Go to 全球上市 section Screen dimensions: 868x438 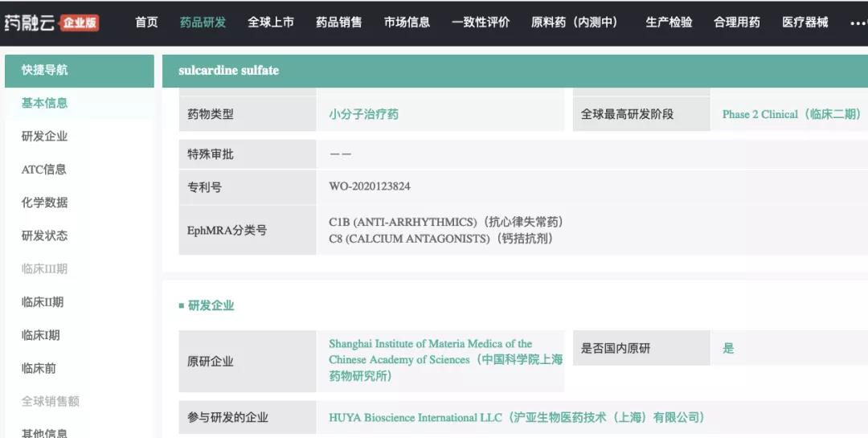click(x=271, y=23)
